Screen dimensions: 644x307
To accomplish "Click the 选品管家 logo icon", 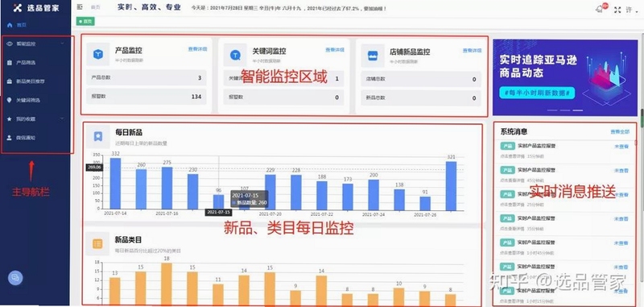I will 17,7.
